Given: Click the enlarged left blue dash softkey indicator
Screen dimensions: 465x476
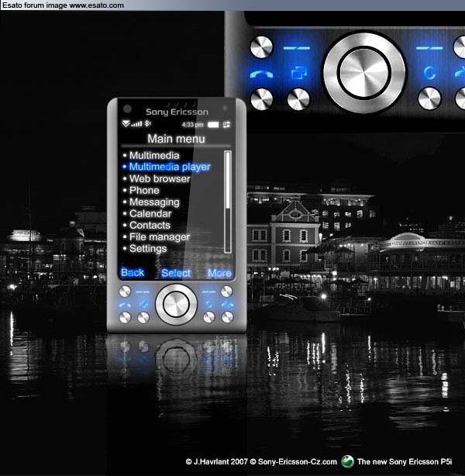Looking at the screenshot, I should coord(297,48).
